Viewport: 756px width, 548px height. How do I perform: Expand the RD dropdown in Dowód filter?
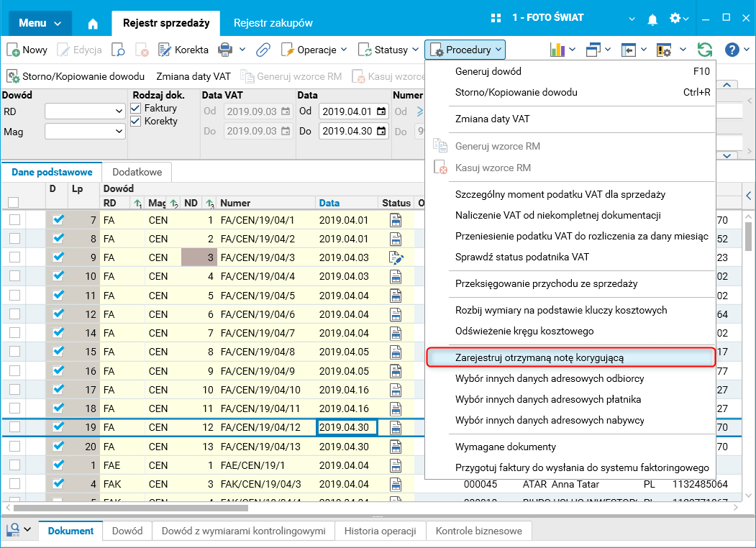pos(119,111)
